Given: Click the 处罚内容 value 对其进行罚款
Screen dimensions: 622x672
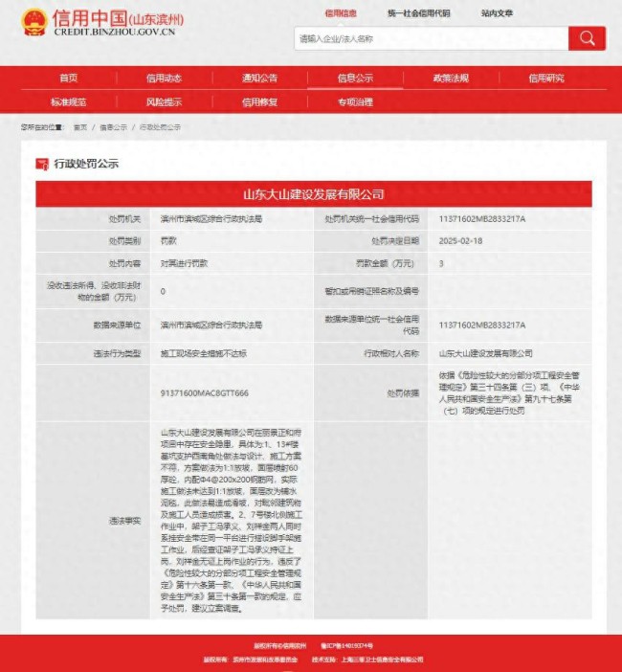Looking at the screenshot, I should [184, 263].
